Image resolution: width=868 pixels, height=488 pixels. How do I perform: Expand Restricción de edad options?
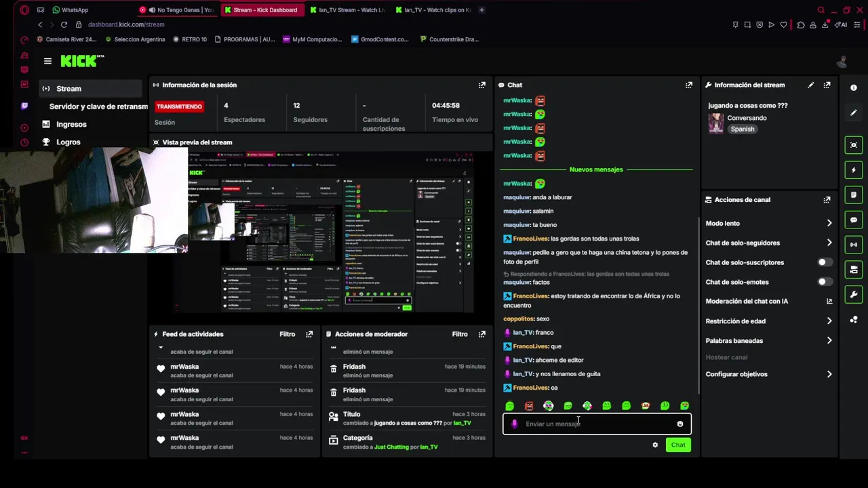click(829, 321)
